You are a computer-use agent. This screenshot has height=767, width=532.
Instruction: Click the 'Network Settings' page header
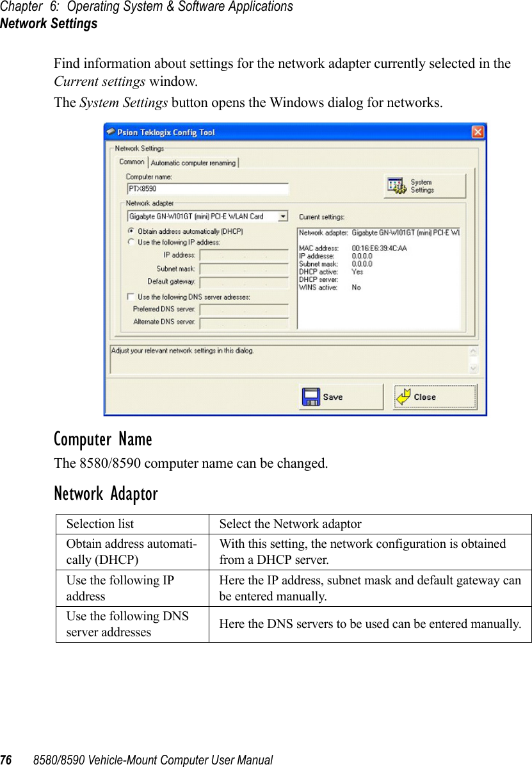49,24
